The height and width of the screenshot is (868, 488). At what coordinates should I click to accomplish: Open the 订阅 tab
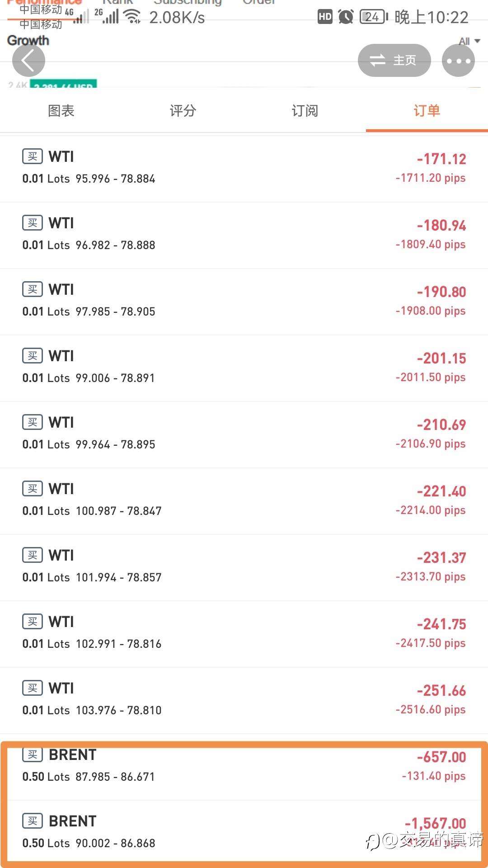[305, 111]
